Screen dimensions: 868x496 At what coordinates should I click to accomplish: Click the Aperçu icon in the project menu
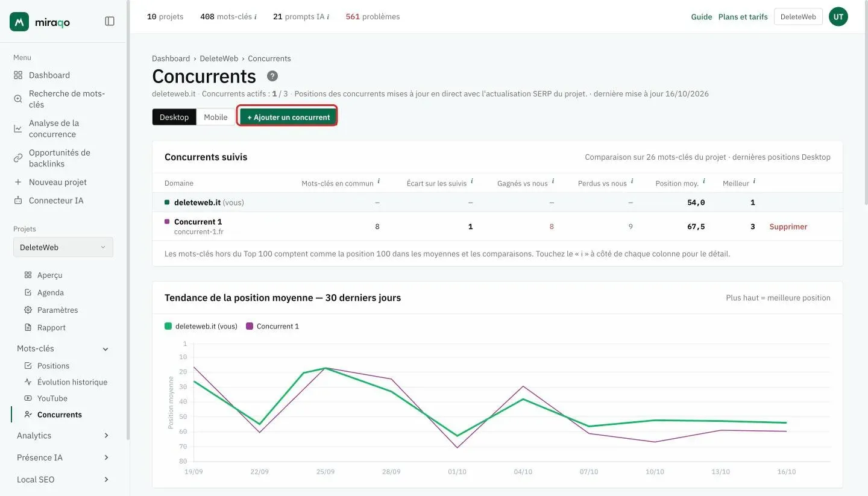pos(28,275)
